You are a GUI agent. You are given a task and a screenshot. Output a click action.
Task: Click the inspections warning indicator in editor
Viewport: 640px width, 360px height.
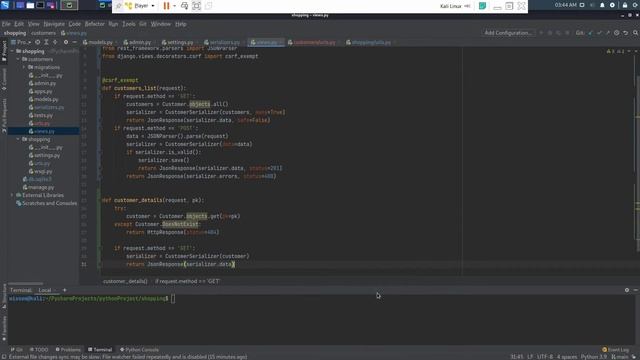(x=615, y=51)
